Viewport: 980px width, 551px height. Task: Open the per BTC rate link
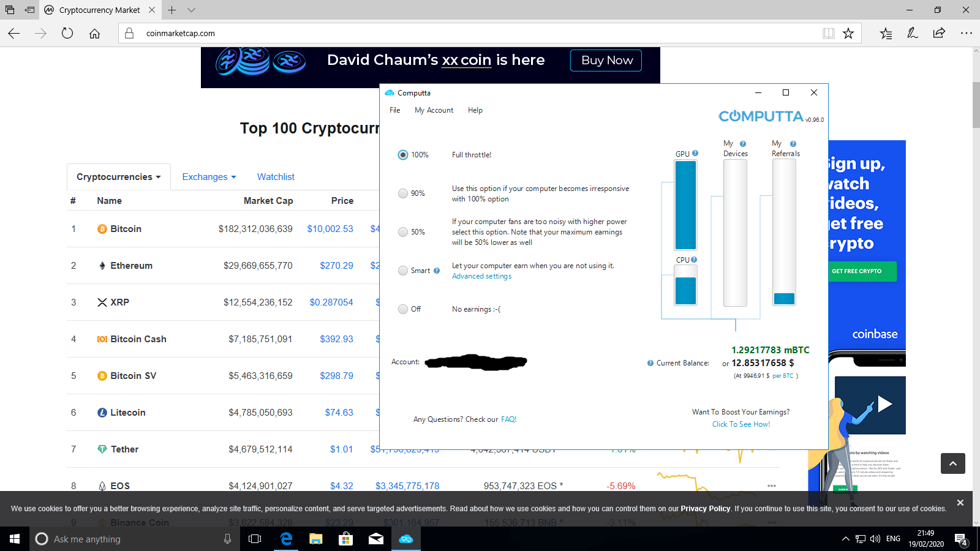(783, 376)
